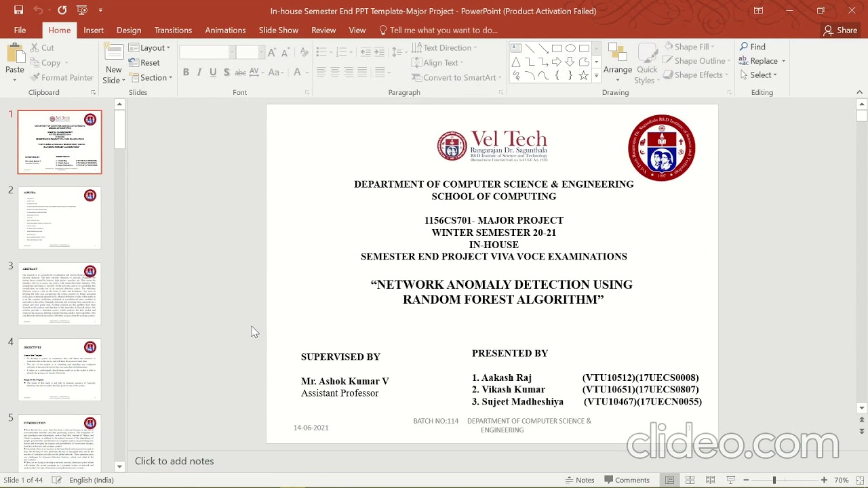Viewport: 868px width, 488px height.
Task: Switch to Reading View
Action: click(x=710, y=480)
